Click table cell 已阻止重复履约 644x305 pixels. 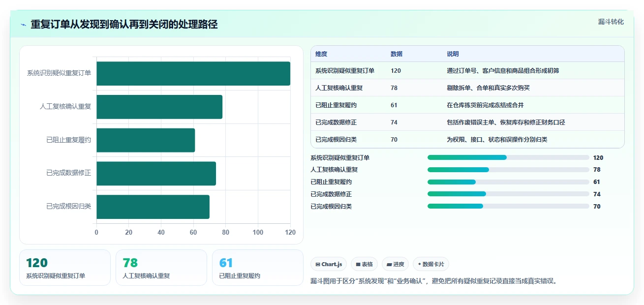coord(336,105)
